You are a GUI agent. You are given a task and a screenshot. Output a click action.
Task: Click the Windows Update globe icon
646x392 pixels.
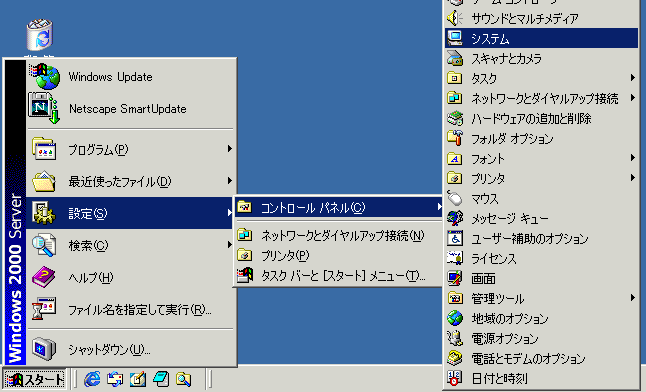pyautogui.click(x=44, y=76)
